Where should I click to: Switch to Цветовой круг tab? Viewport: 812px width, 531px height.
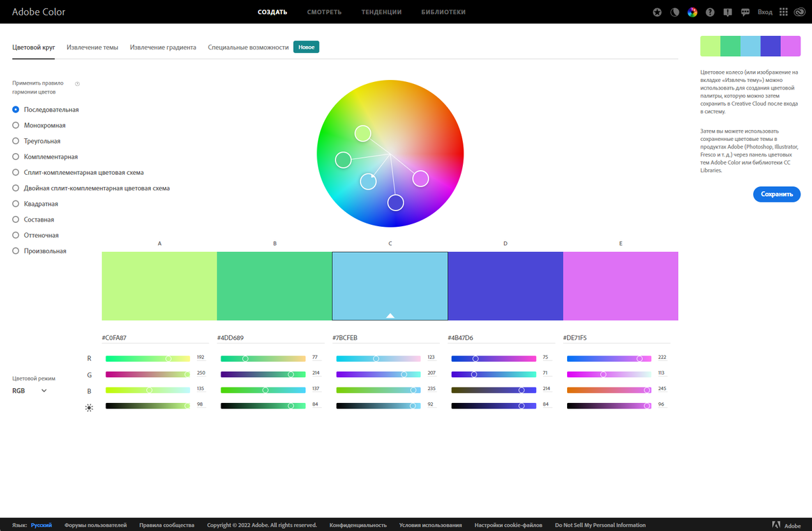(x=34, y=47)
